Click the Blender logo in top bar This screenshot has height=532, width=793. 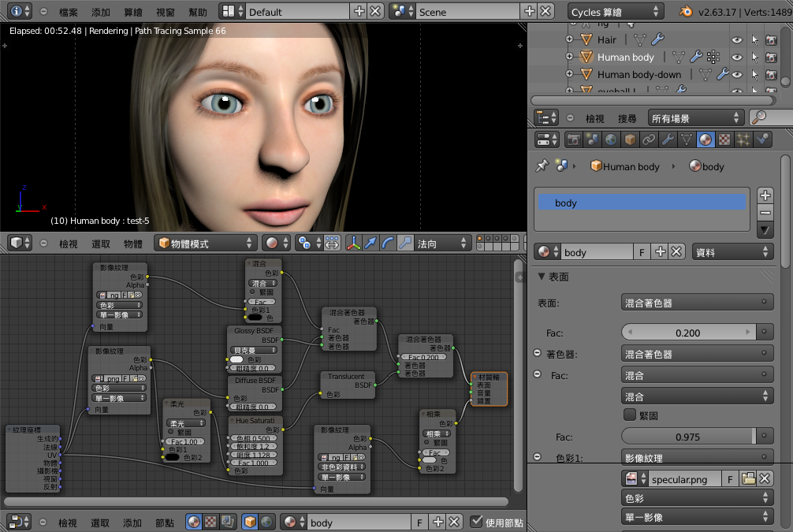pyautogui.click(x=686, y=11)
